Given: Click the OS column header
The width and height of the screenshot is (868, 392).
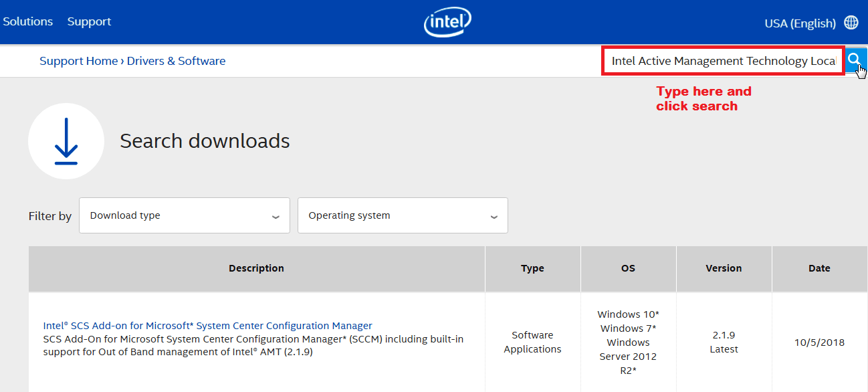Looking at the screenshot, I should [628, 268].
